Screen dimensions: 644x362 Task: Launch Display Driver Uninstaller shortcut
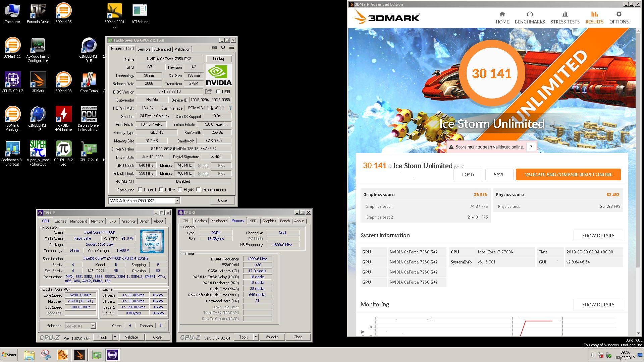pyautogui.click(x=89, y=119)
